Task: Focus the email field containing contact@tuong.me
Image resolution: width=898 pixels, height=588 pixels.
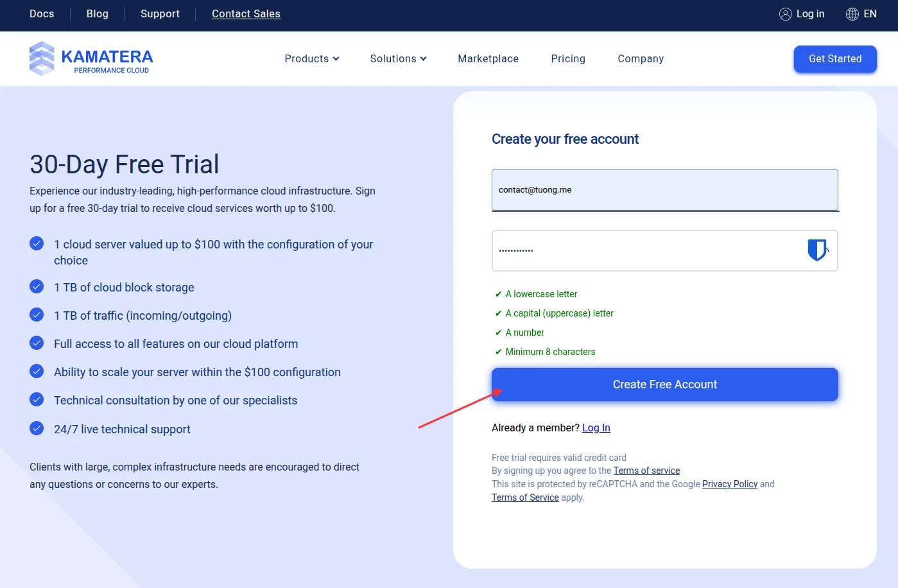Action: (665, 190)
